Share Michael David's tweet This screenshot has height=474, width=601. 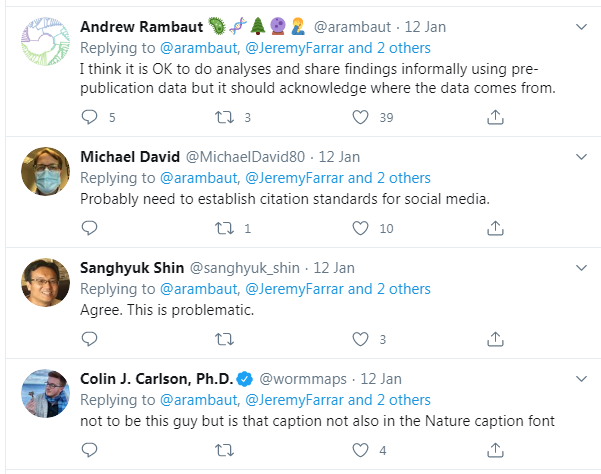click(495, 228)
